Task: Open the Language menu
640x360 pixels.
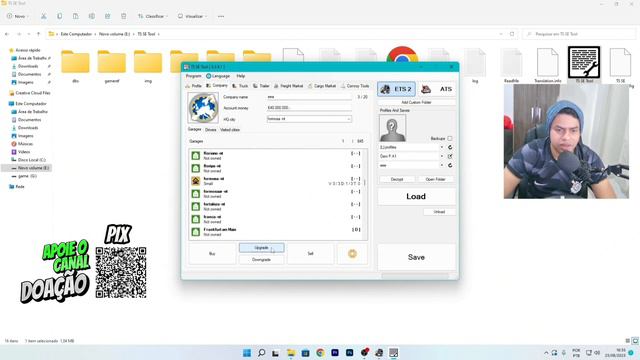Action: coord(218,76)
